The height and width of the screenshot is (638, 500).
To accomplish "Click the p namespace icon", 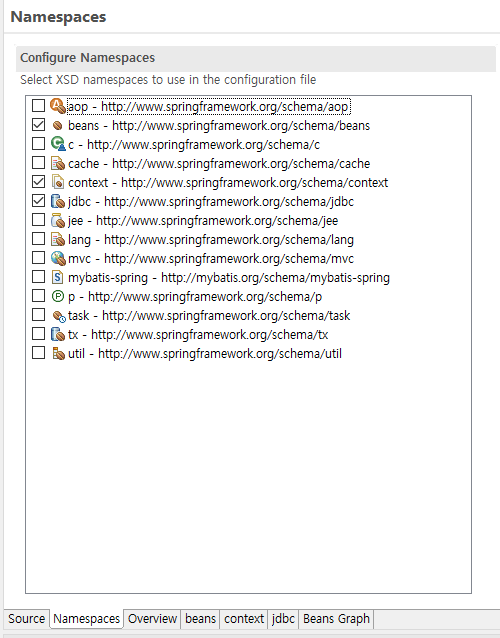I will click(x=58, y=296).
